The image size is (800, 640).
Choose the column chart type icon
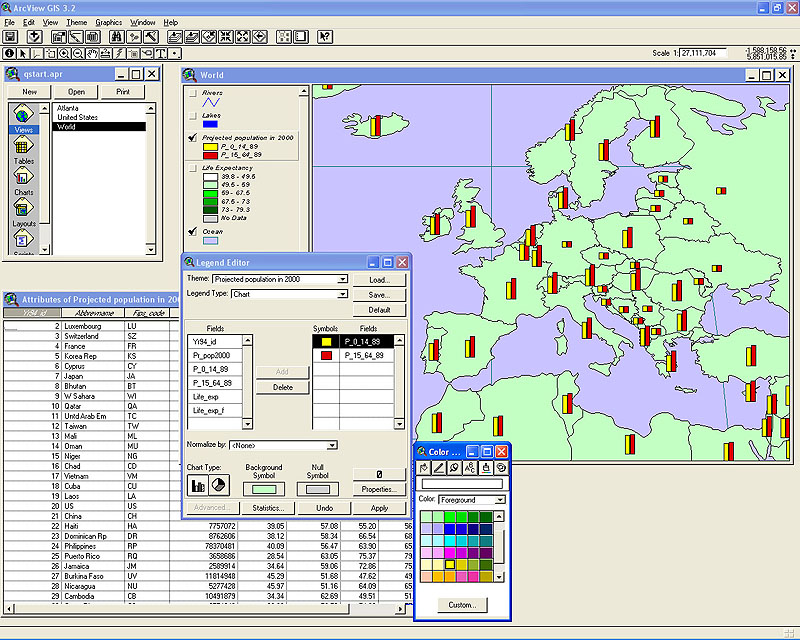click(x=198, y=486)
